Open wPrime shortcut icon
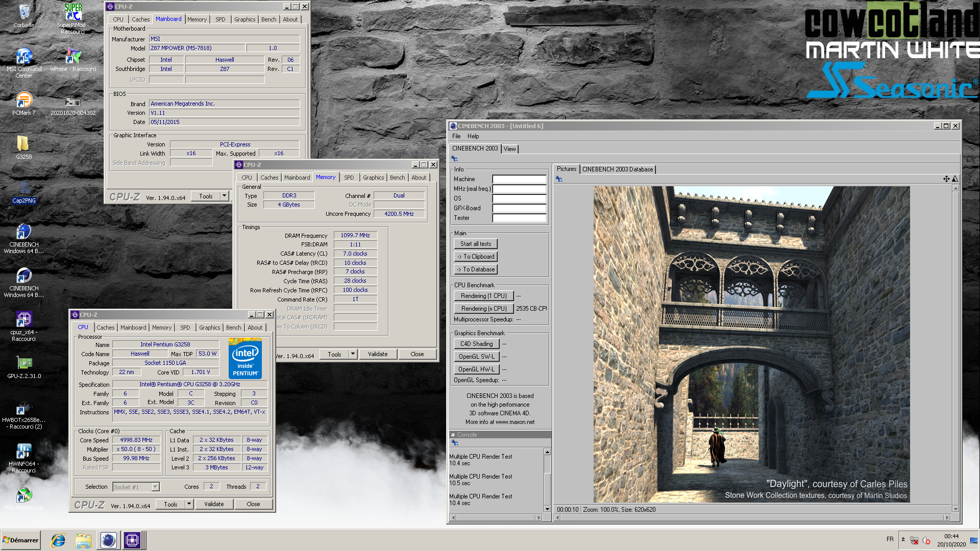The height and width of the screenshot is (551, 980). (73, 60)
